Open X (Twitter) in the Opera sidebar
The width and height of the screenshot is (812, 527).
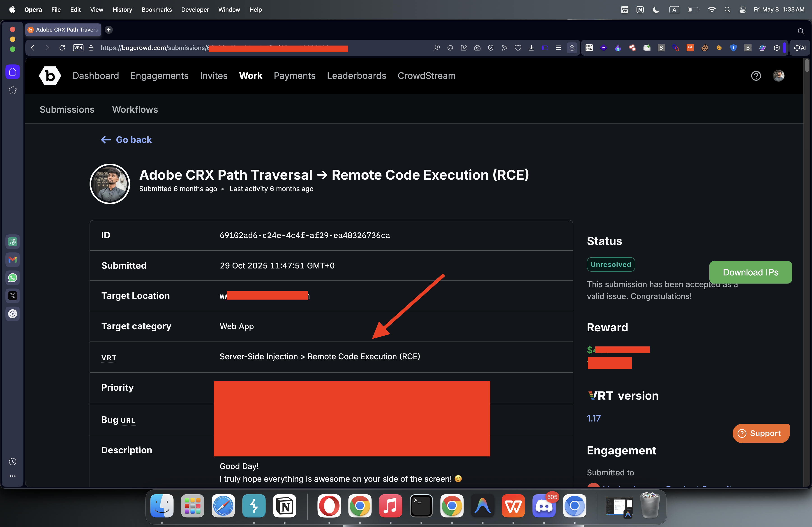point(13,296)
